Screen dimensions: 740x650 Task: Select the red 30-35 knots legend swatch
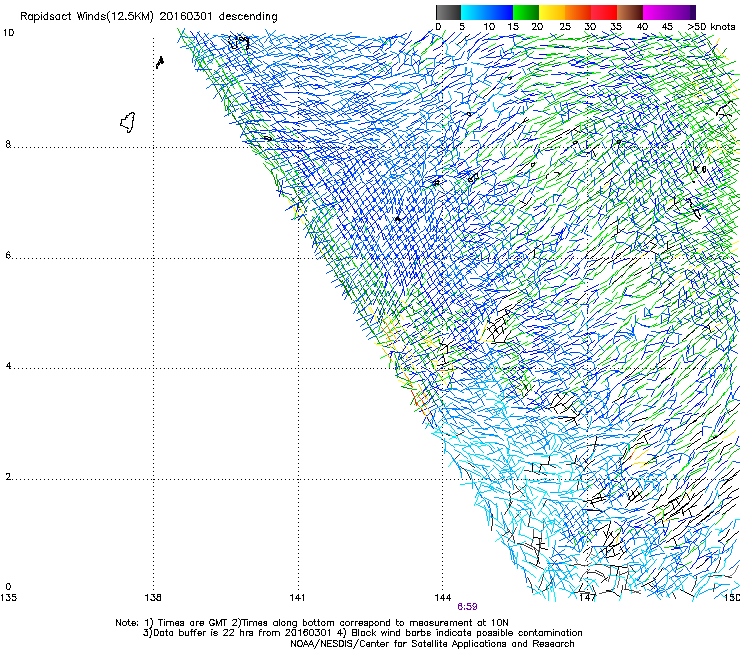click(x=604, y=12)
